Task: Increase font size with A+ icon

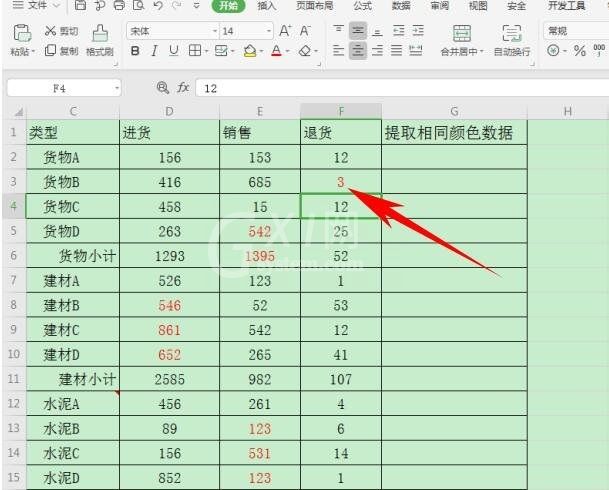Action: tap(285, 31)
